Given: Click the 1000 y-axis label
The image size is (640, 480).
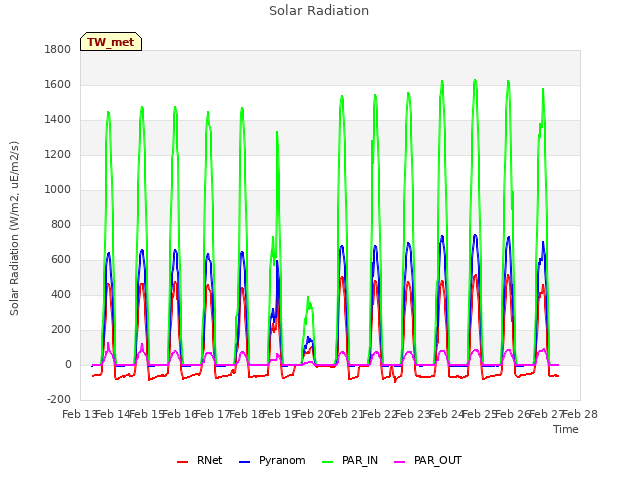Looking at the screenshot, I should (x=58, y=190).
